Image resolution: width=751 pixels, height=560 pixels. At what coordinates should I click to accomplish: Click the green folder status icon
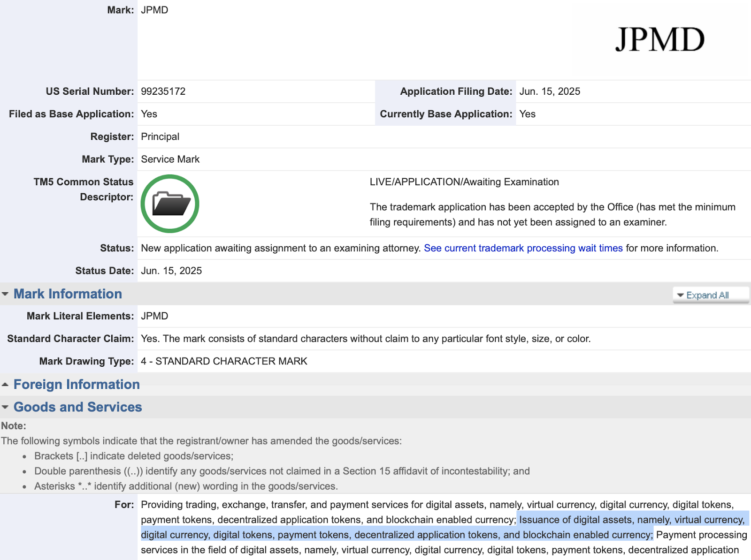coord(170,204)
